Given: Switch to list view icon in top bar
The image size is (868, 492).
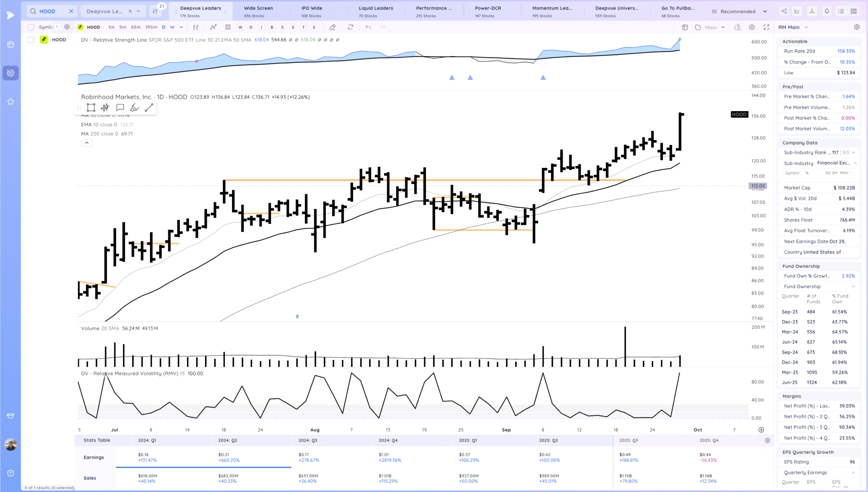Looking at the screenshot, I should click(x=841, y=11).
